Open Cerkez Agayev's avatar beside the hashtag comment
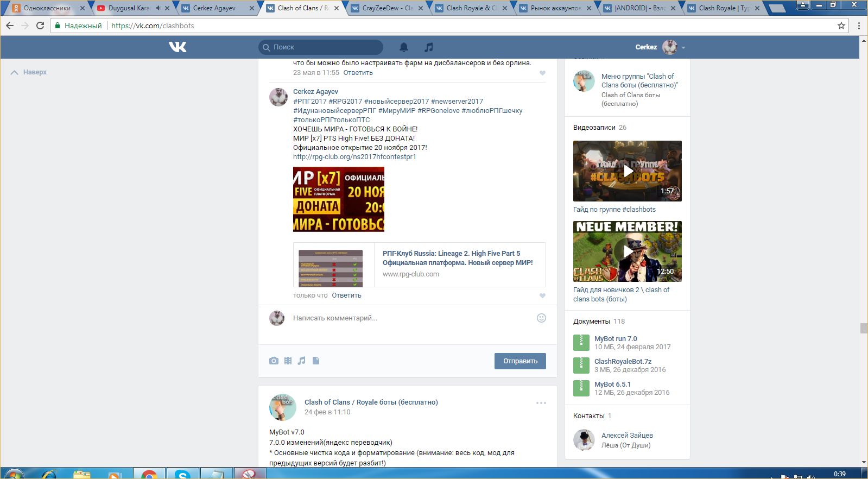Image resolution: width=868 pixels, height=479 pixels. [278, 97]
